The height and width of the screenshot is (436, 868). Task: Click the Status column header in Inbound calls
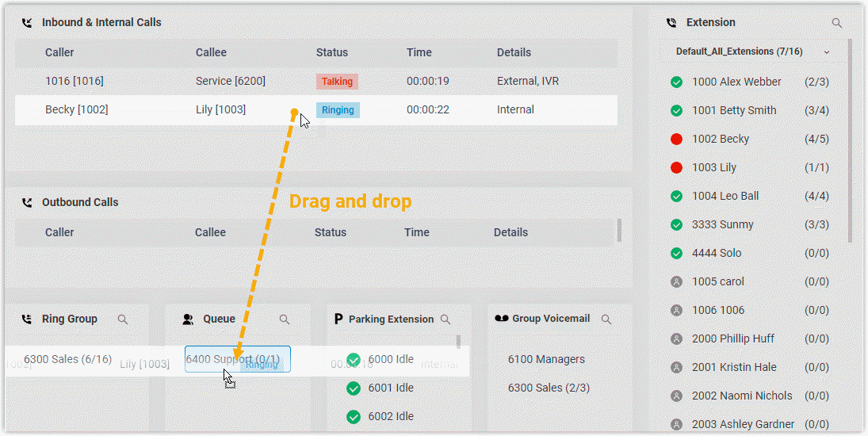(331, 52)
